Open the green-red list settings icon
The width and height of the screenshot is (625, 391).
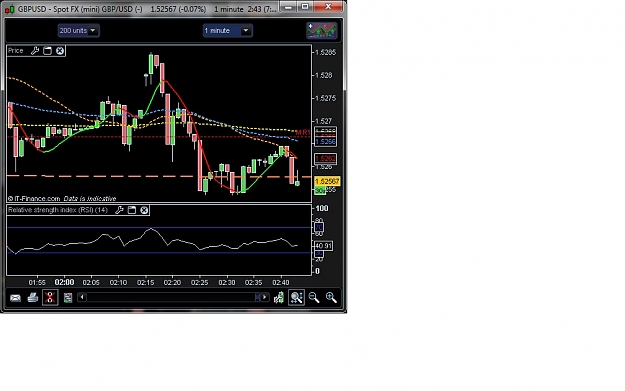click(68, 297)
